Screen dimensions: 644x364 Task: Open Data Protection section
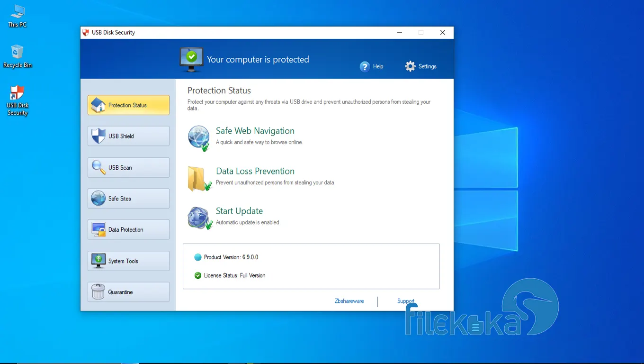128,229
